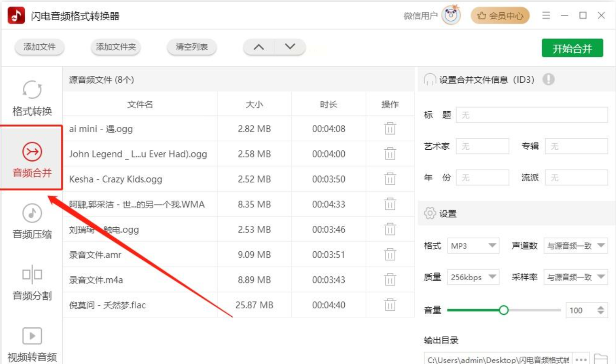Remove 录音文件.amr using trash icon

coord(390,254)
